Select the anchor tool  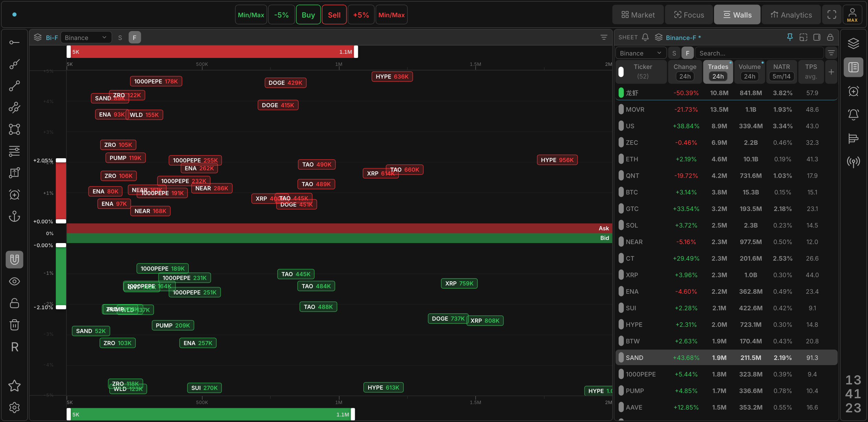[x=14, y=216]
